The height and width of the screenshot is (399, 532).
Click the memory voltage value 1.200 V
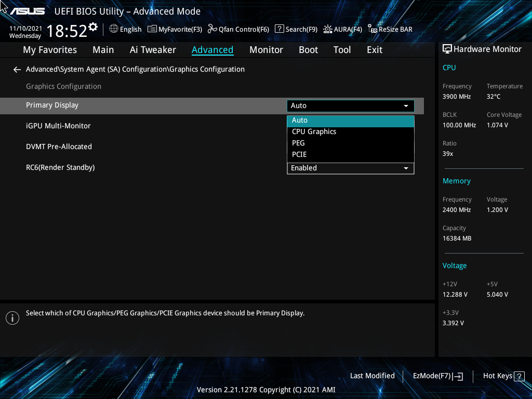(497, 210)
